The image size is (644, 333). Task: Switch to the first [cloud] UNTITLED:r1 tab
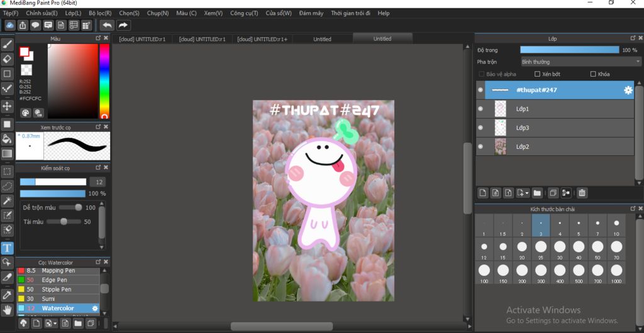tap(142, 39)
